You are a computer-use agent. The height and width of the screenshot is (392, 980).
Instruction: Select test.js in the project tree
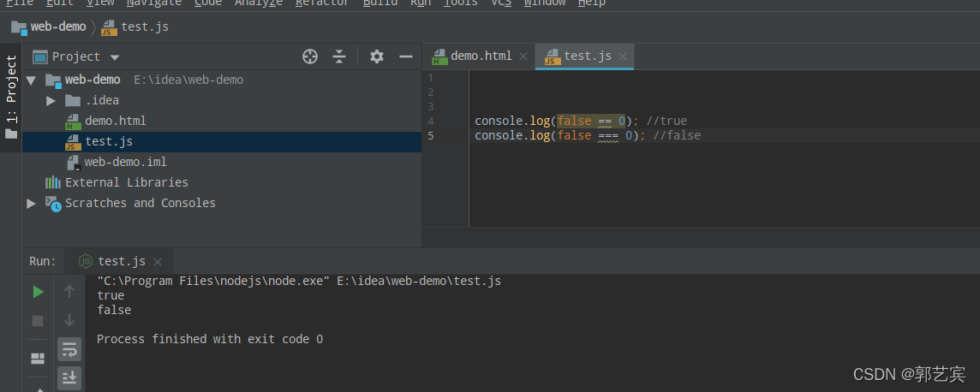[x=109, y=142]
